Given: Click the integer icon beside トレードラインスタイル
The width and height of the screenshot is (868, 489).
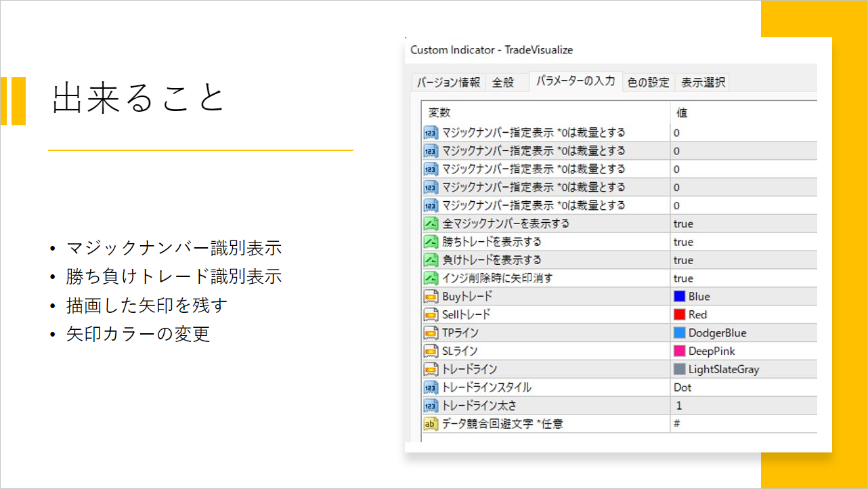Looking at the screenshot, I should tap(431, 387).
